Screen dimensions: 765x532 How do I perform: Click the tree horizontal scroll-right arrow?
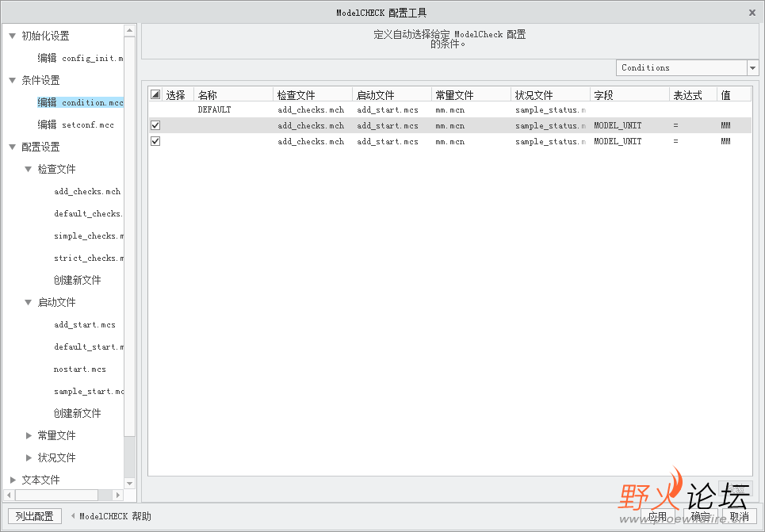(x=117, y=495)
